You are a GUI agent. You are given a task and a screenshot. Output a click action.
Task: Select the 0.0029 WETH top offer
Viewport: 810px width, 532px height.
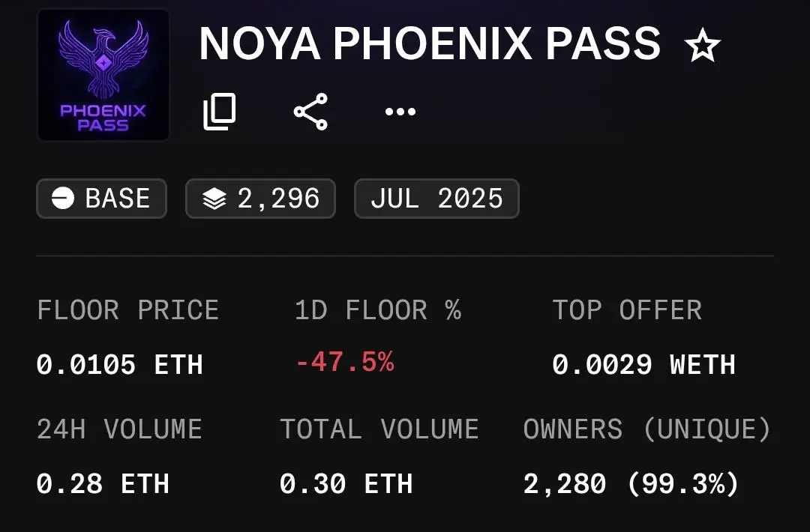tap(644, 365)
